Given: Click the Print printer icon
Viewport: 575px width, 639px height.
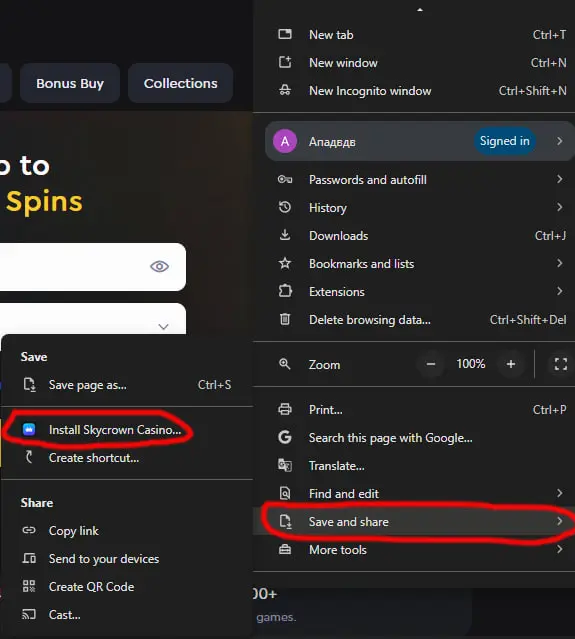Looking at the screenshot, I should pos(285,409).
